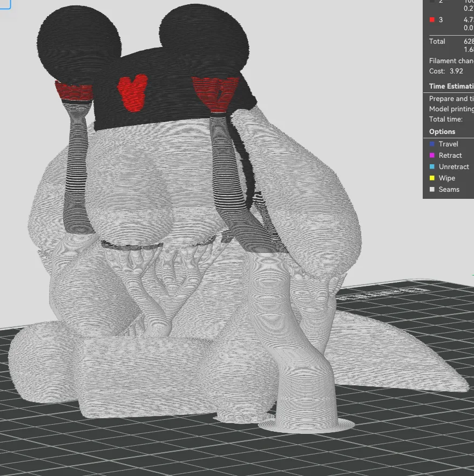This screenshot has height=476, width=474.
Task: Toggle the Unretract option in legend
Action: coord(448,166)
